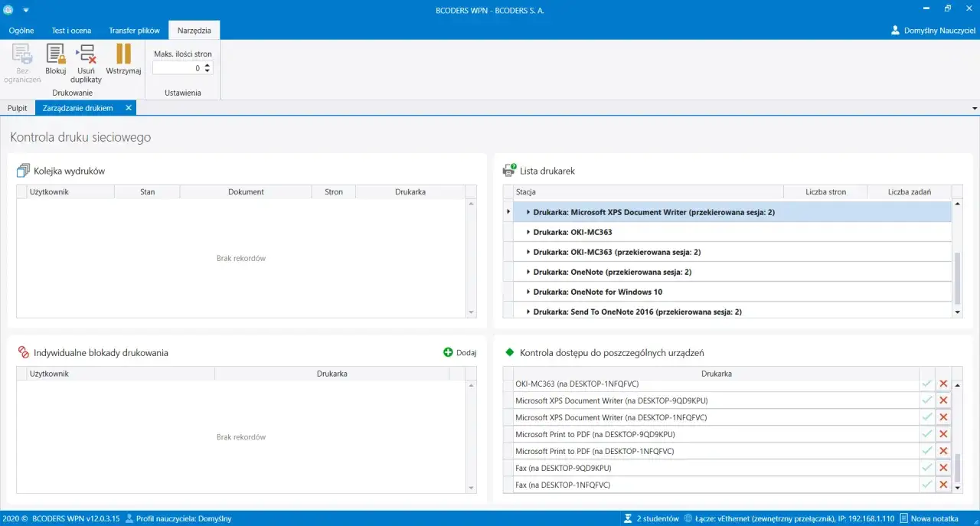Open the Transfer plików ribbon tab
980x526 pixels.
coord(134,31)
